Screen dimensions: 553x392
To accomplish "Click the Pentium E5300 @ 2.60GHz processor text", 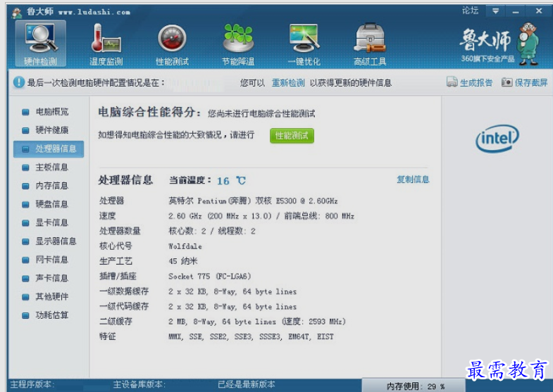I will [x=253, y=201].
